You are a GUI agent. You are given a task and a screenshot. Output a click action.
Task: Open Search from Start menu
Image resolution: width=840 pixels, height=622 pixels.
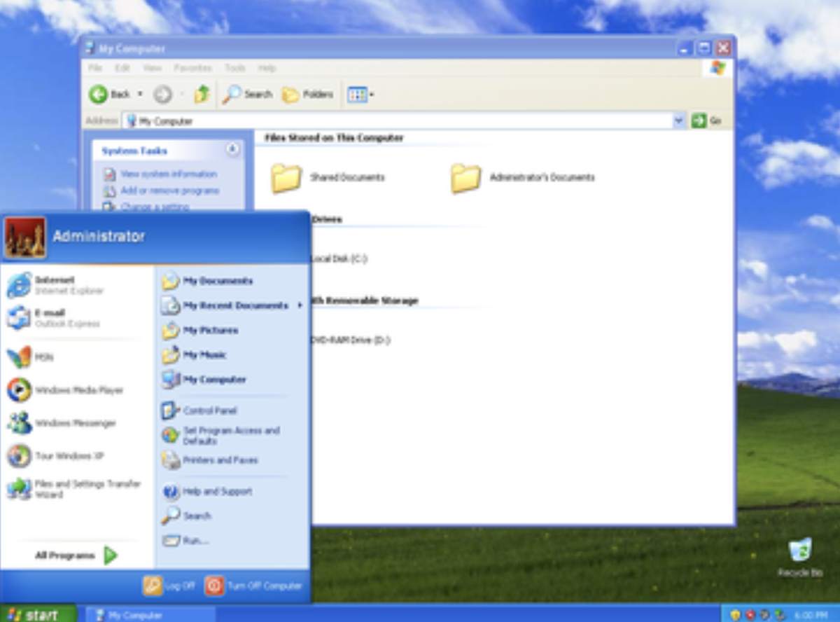tap(187, 516)
